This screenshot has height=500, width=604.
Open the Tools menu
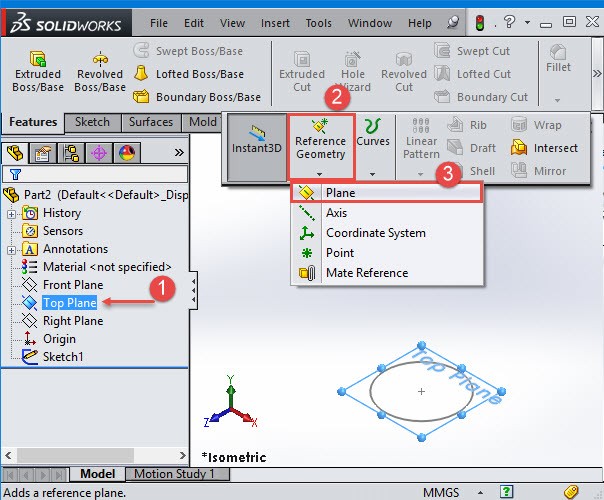point(319,23)
